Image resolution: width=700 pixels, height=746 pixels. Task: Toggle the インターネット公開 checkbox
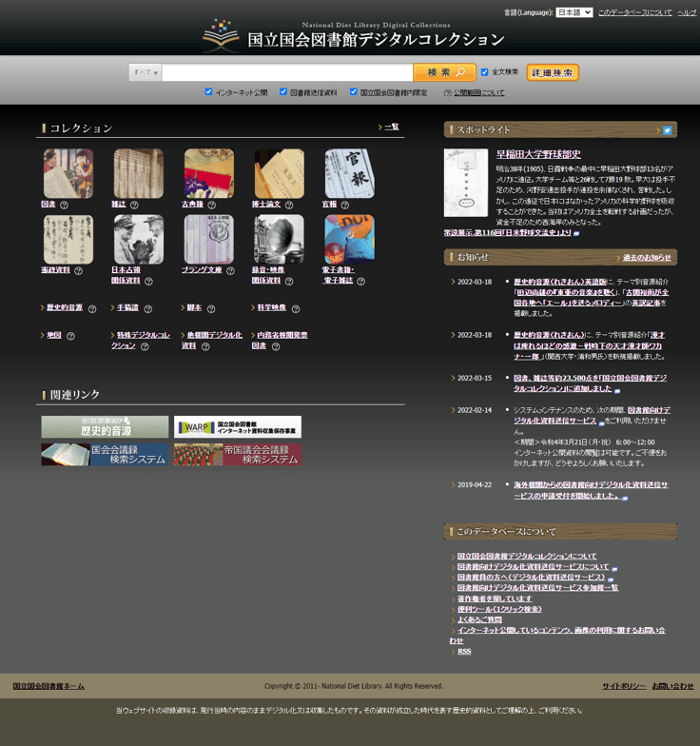tap(208, 91)
